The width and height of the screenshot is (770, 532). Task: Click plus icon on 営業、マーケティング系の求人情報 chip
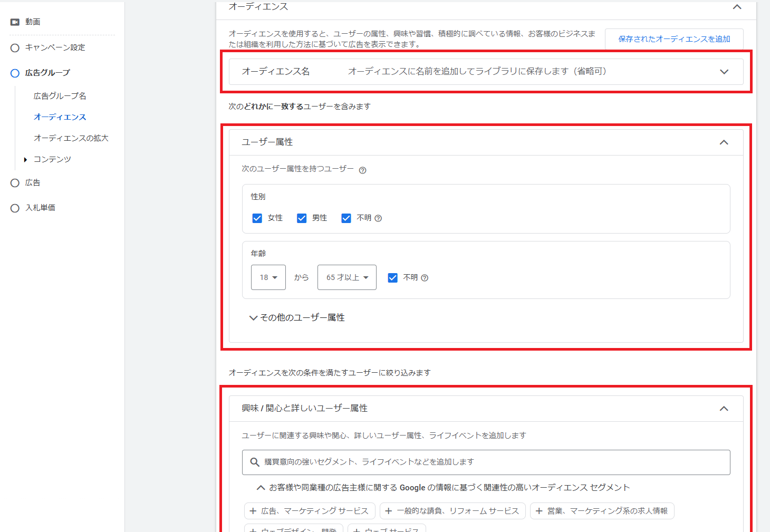[x=539, y=511]
